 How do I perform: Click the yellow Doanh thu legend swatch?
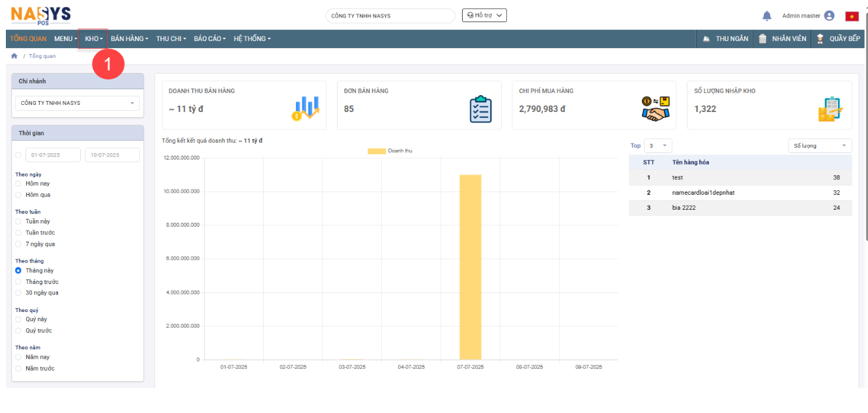point(376,151)
